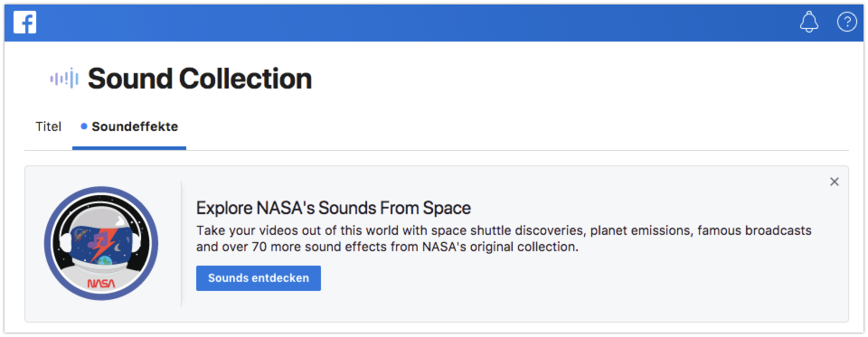The height and width of the screenshot is (337, 868).
Task: Click the sound wave icon beside title
Action: 64,79
